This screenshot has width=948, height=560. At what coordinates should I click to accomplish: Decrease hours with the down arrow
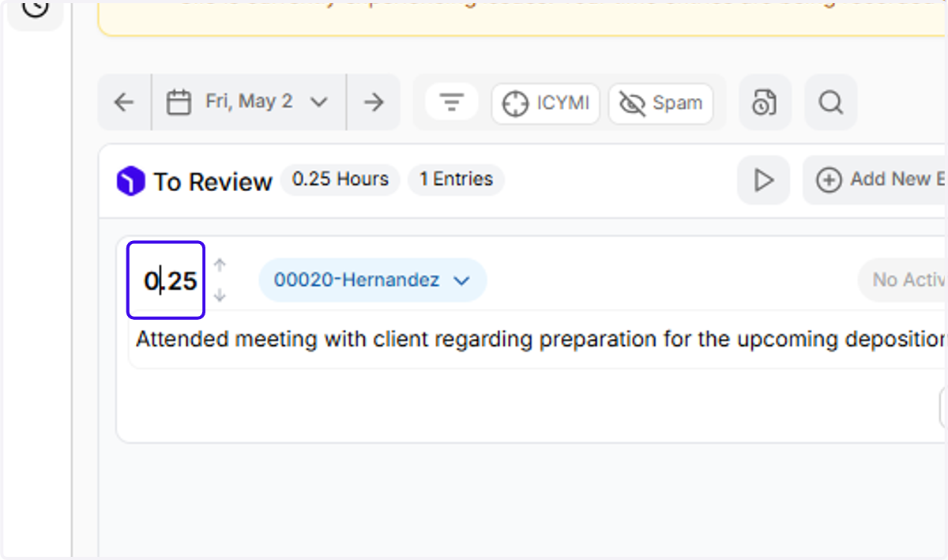coord(220,295)
